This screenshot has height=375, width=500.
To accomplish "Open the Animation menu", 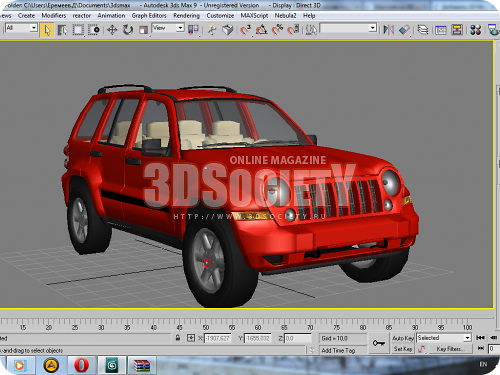I will [111, 16].
